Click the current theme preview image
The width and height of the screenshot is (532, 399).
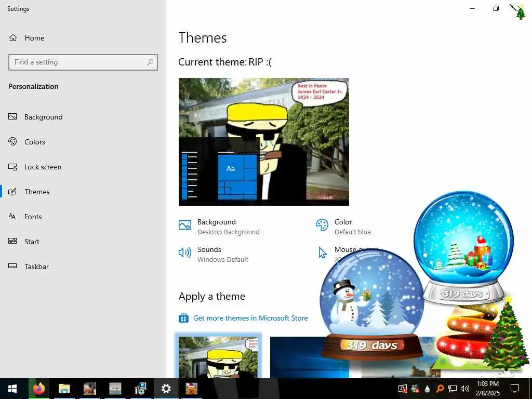263,142
